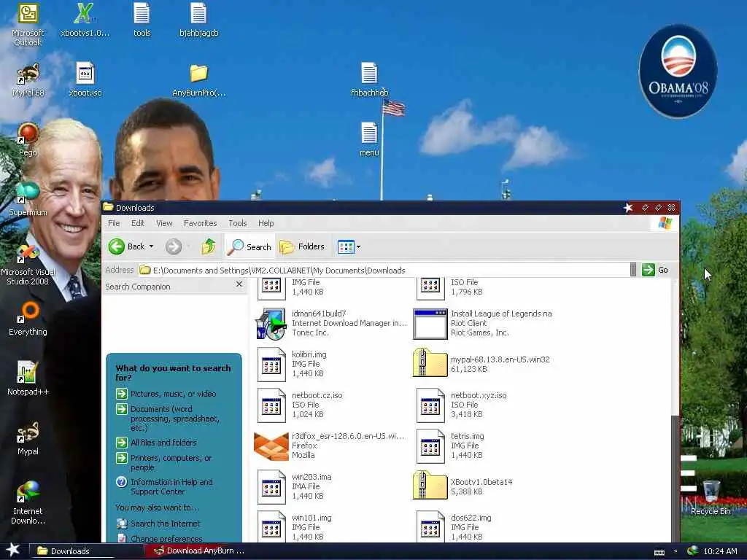The height and width of the screenshot is (560, 747).
Task: Launch MyPal 68 desktop shortcut
Action: coord(28,80)
